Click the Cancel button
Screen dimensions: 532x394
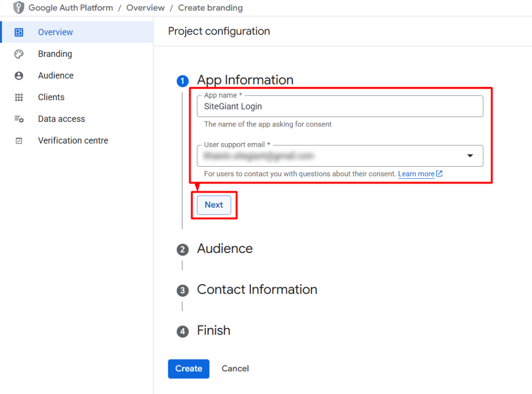click(x=235, y=368)
